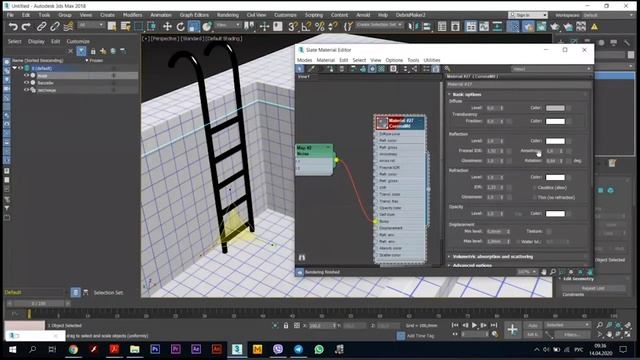This screenshot has height=360, width=640.
Task: Click Add Time Tag
Action: 420,336
